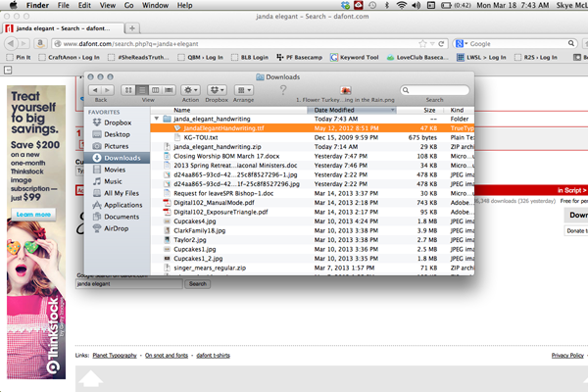588x392 pixels.
Task: Open Wi-Fi status in menu bar
Action: (x=402, y=5)
